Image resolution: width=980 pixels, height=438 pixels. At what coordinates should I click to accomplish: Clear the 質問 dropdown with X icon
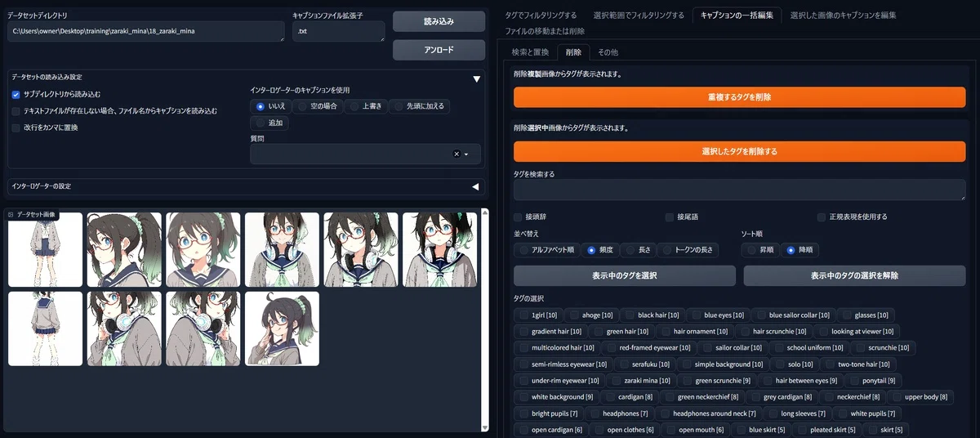tap(457, 154)
